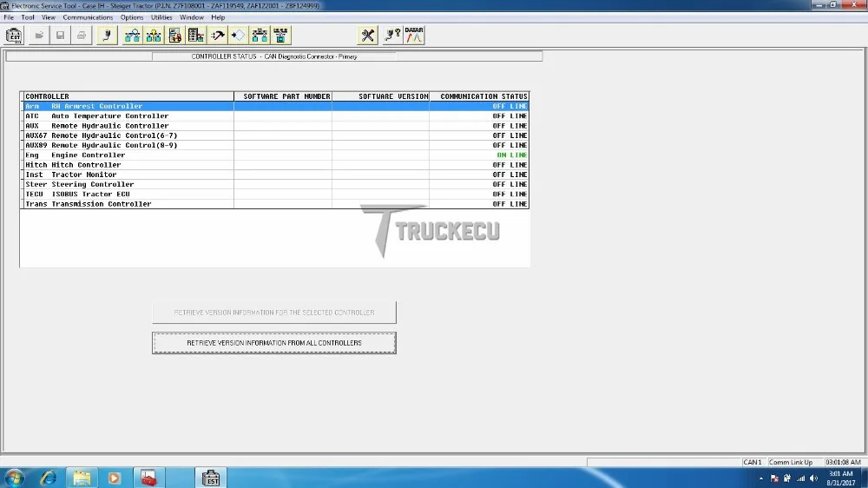The height and width of the screenshot is (488, 868).
Task: Select the AUX67 Remote Hydraulic Control(6-7) row
Action: (x=275, y=135)
